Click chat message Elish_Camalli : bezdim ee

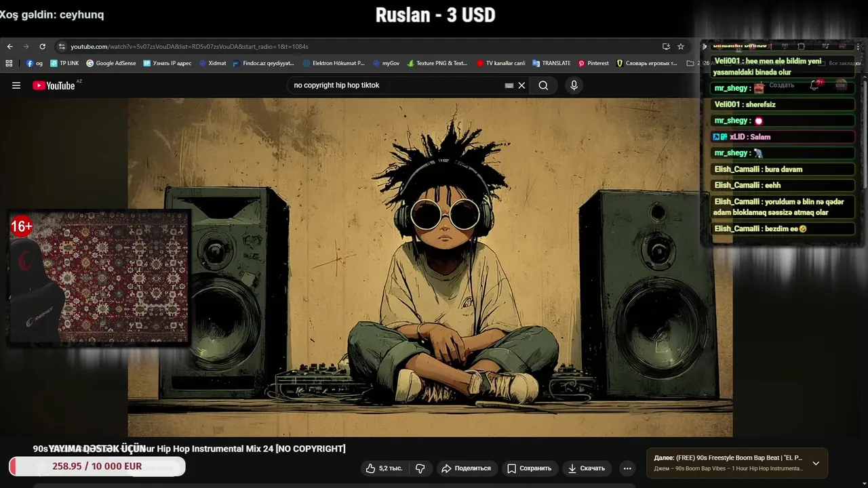pyautogui.click(x=783, y=228)
